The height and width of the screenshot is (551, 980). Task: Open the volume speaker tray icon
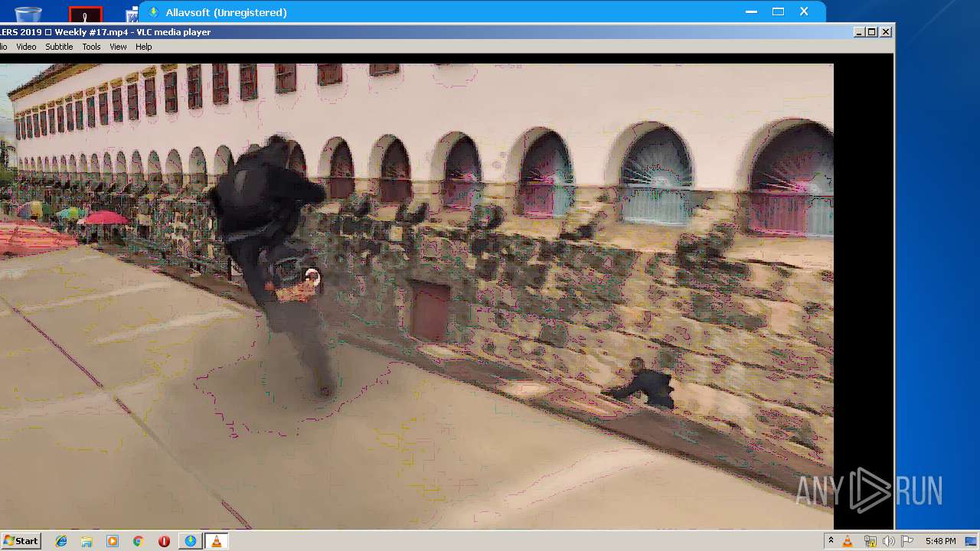coord(888,541)
